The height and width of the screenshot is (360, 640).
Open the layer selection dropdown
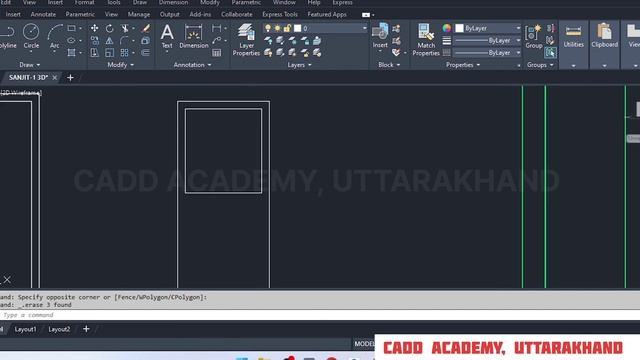364,28
